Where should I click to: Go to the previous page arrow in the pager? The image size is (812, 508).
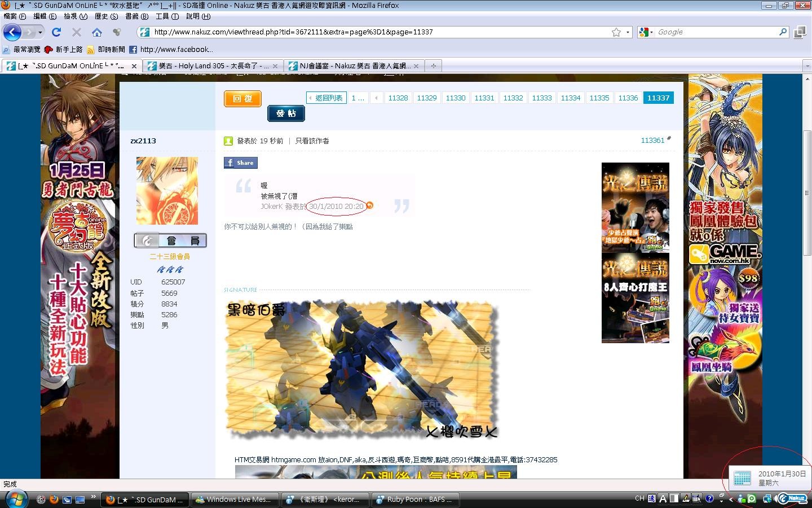(376, 98)
